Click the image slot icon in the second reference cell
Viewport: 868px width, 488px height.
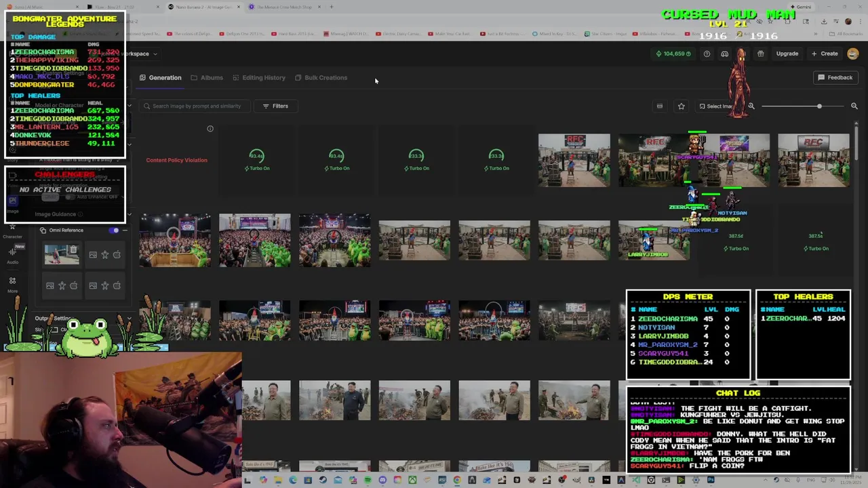[93, 255]
